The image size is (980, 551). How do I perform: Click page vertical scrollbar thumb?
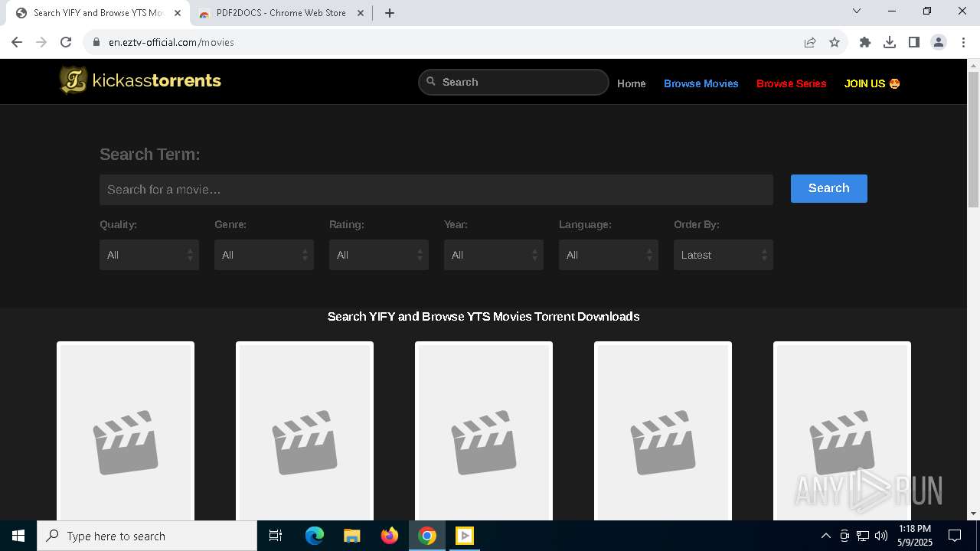tap(974, 139)
